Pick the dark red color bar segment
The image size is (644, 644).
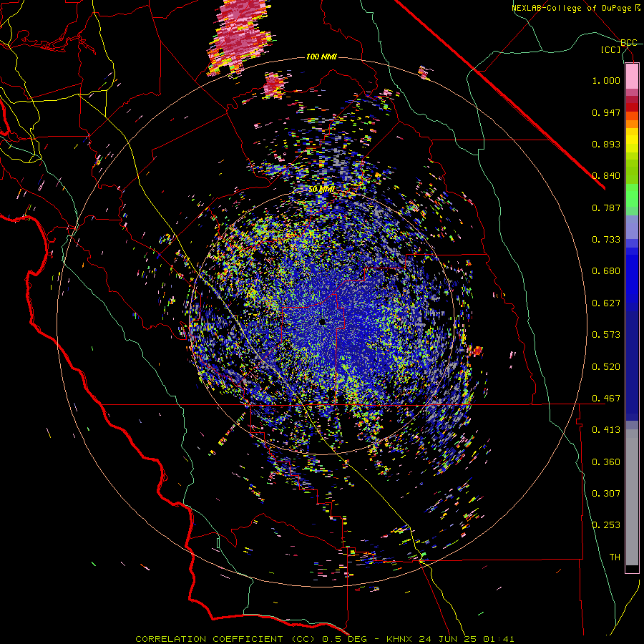coord(632,107)
